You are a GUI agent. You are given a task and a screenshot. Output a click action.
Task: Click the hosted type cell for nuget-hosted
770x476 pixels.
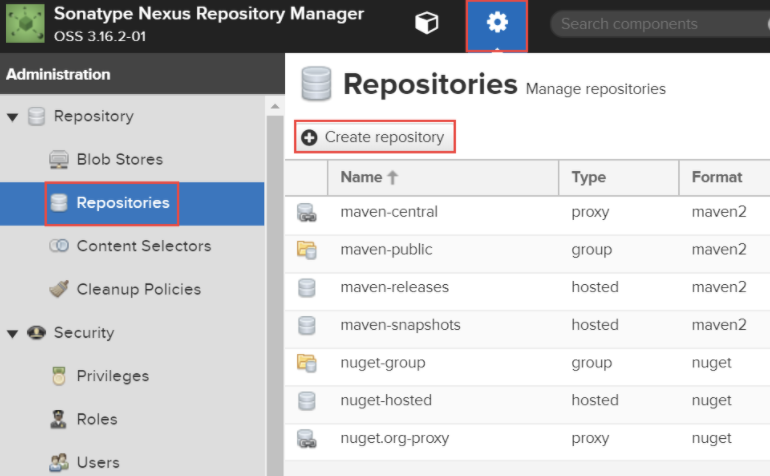(595, 400)
